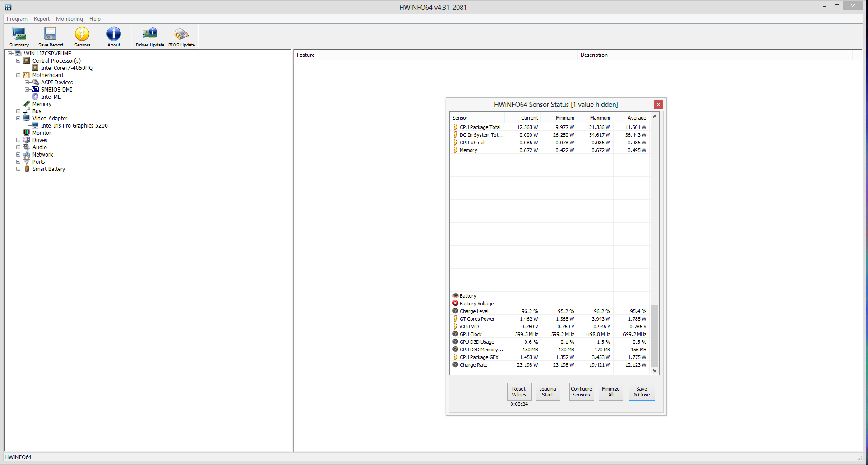Select the Intel Core i7-4850HQ processor icon

point(35,68)
